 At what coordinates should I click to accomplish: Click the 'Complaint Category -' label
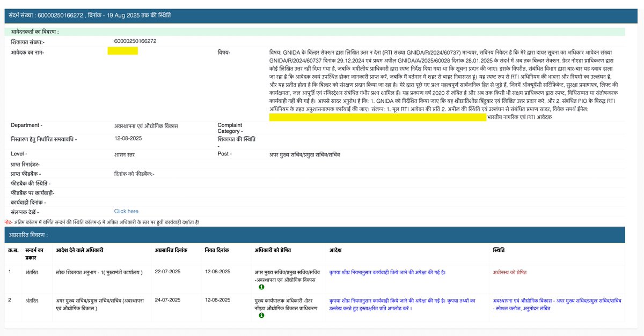click(230, 128)
